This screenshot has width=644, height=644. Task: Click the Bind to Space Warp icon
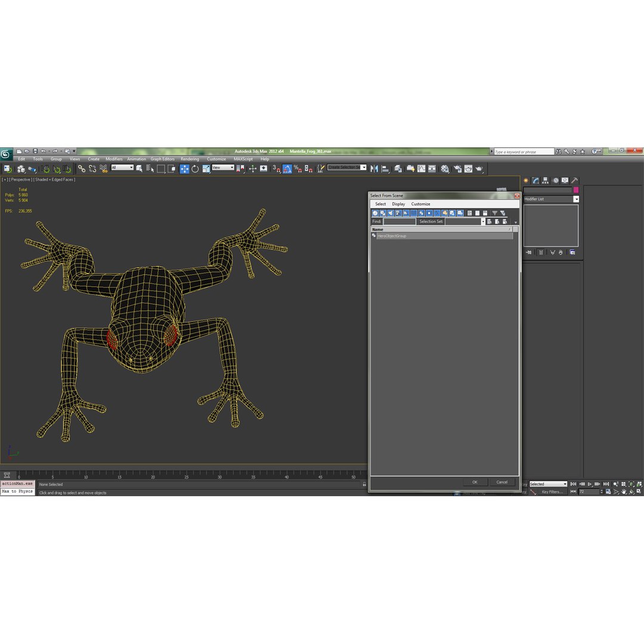(104, 168)
